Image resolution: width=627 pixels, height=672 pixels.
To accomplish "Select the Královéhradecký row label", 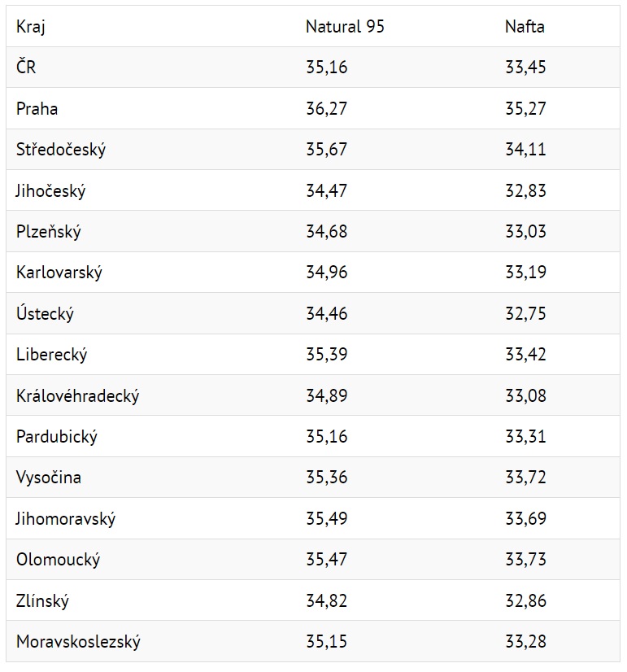I will [x=77, y=395].
